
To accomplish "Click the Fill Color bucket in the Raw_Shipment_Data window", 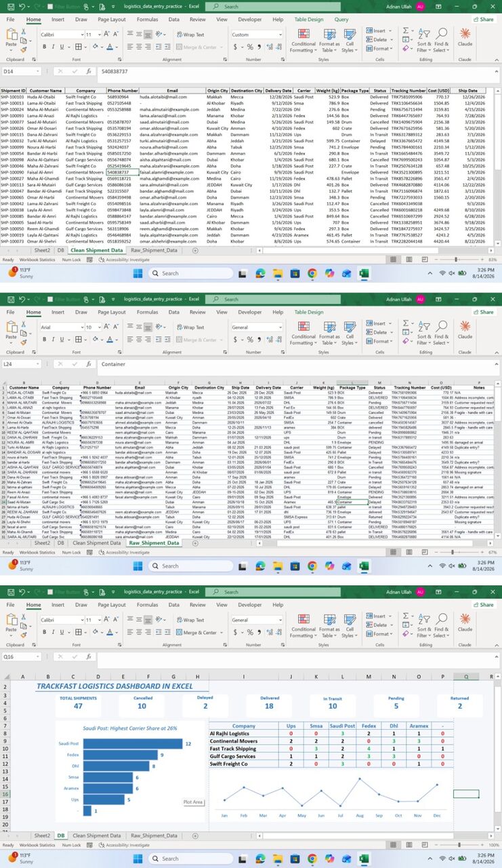I will click(x=96, y=339).
